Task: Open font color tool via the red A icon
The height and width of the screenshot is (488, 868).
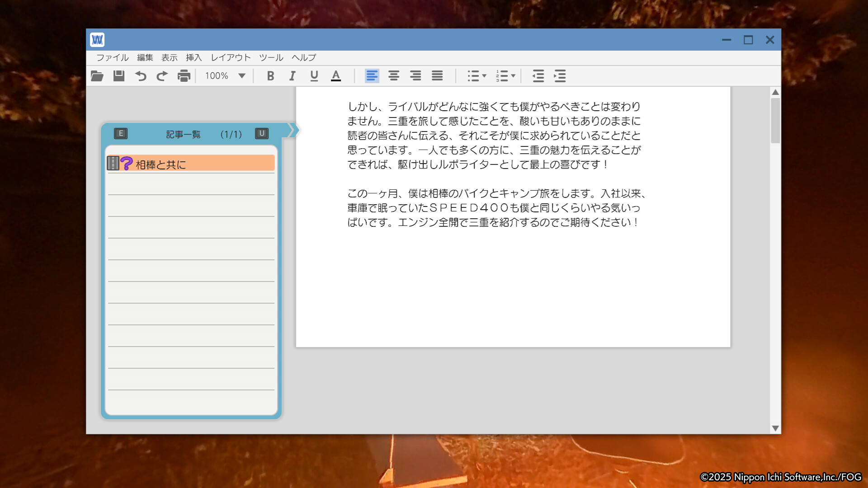Action: (x=335, y=76)
